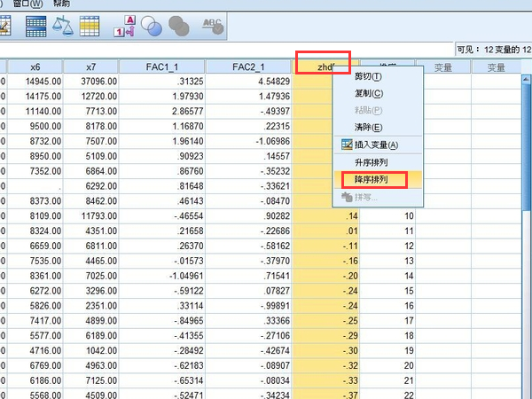
Task: Click the FAC1_1 value 1.97930
Action: (162, 97)
